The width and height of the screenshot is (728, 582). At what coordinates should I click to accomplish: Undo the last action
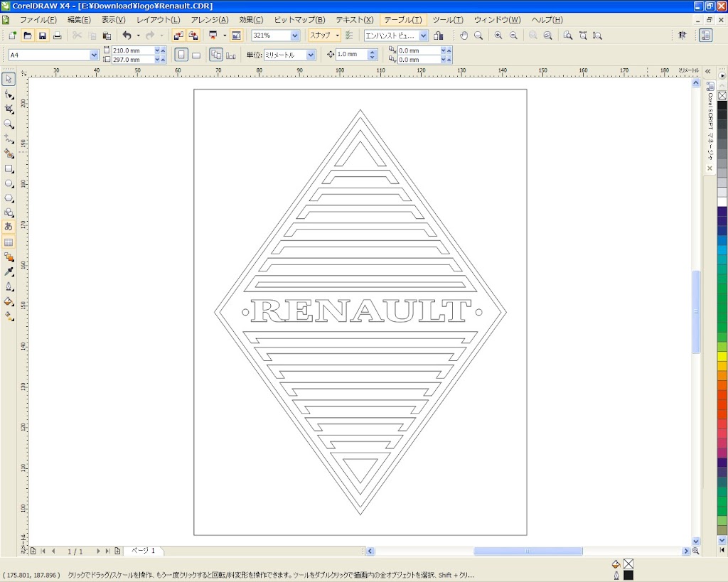tap(127, 36)
